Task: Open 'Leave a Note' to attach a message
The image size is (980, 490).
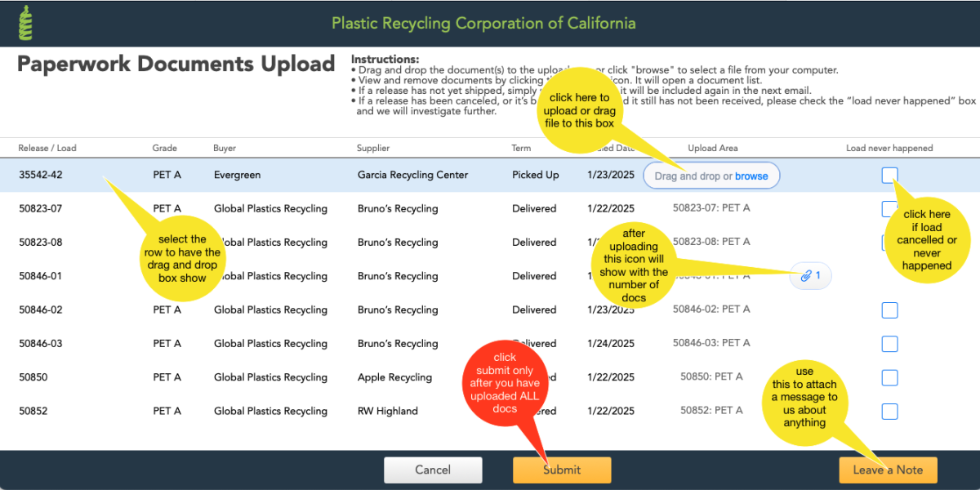Action: coord(887,470)
